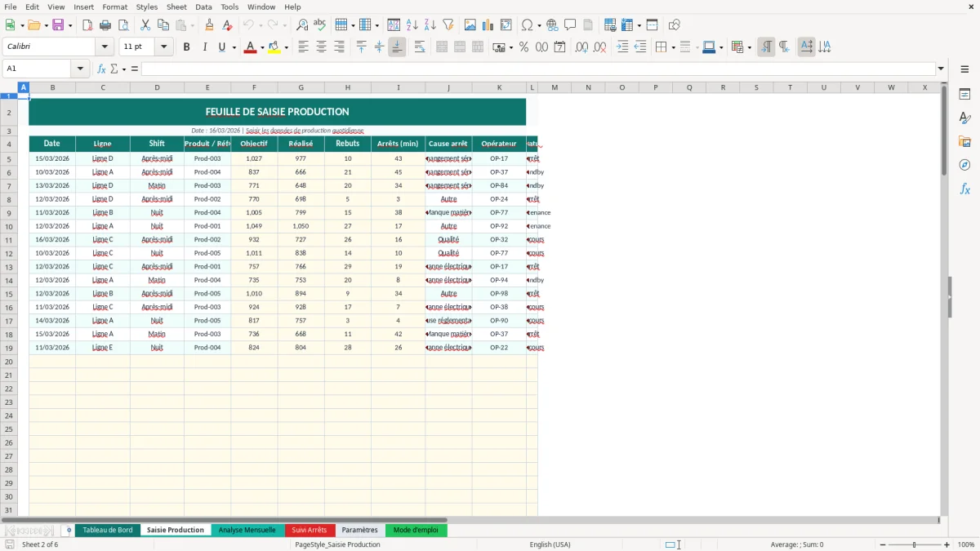The width and height of the screenshot is (980, 551).
Task: Click the Insert Hyperlink icon
Action: (x=552, y=25)
